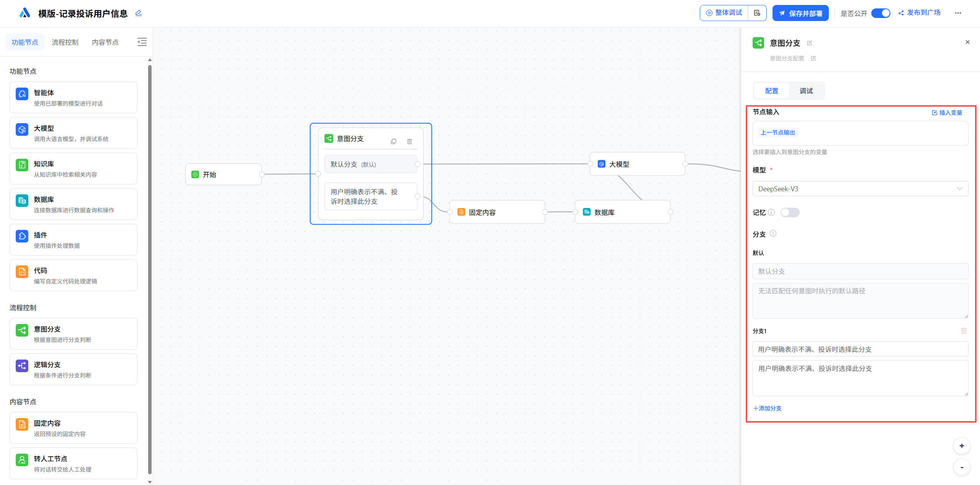The width and height of the screenshot is (980, 485).
Task: Click the 添加分支 link
Action: click(767, 408)
